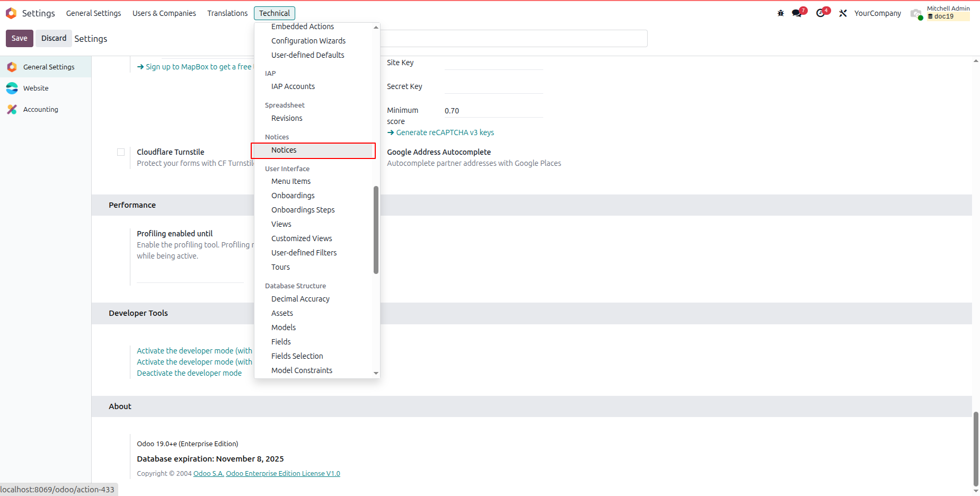Enable the Cloudflare Turnstile checkbox
This screenshot has height=496, width=980.
click(x=121, y=152)
